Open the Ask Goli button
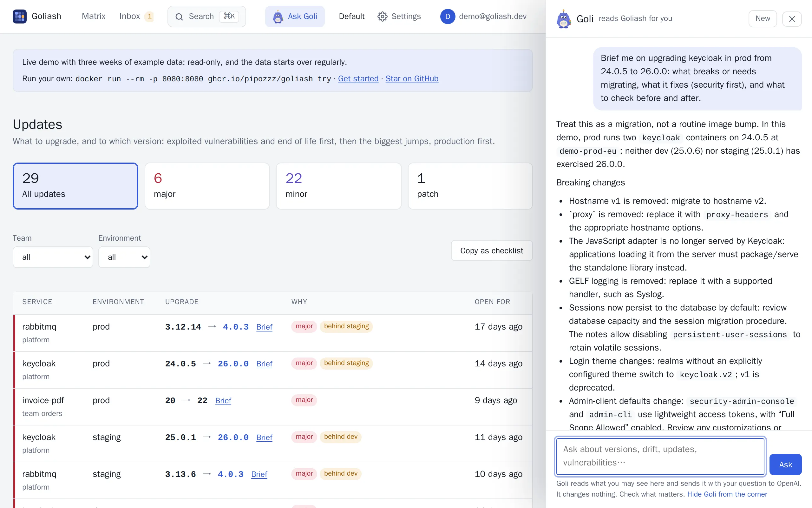 click(295, 17)
